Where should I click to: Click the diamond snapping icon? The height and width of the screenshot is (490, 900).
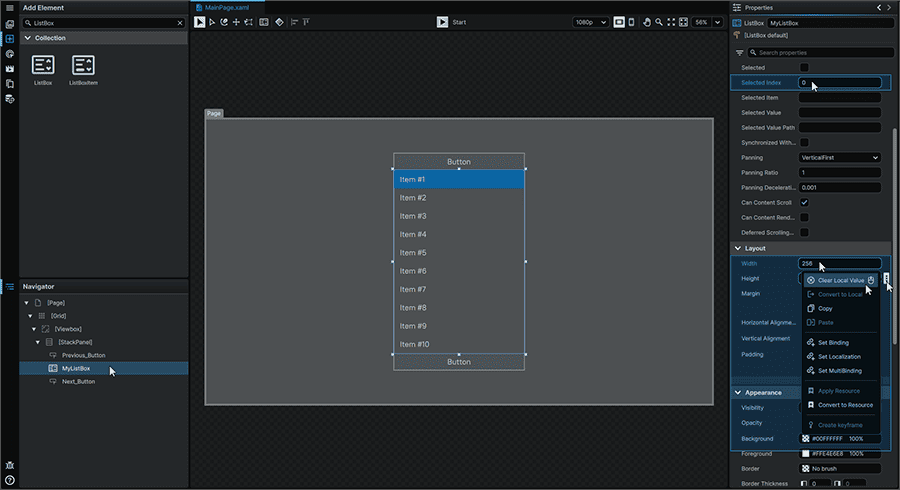click(279, 22)
